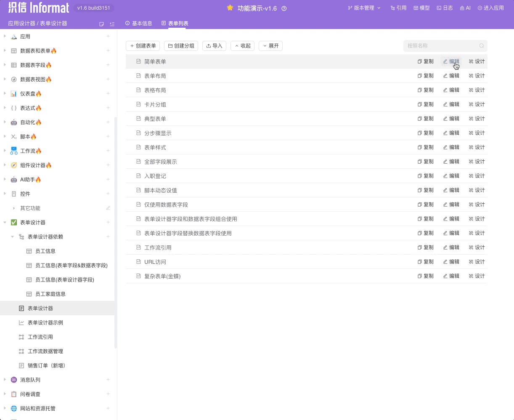Open the 版本管理 dropdown menu
514x420 pixels.
(364, 8)
